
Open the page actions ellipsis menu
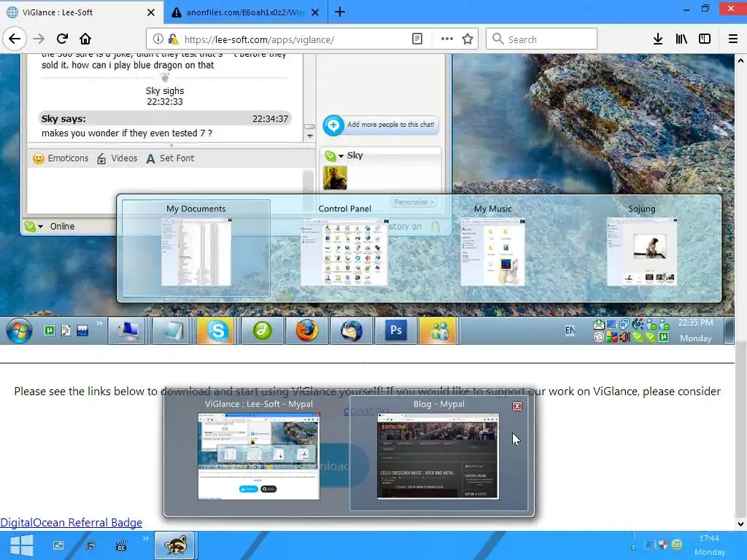point(447,39)
